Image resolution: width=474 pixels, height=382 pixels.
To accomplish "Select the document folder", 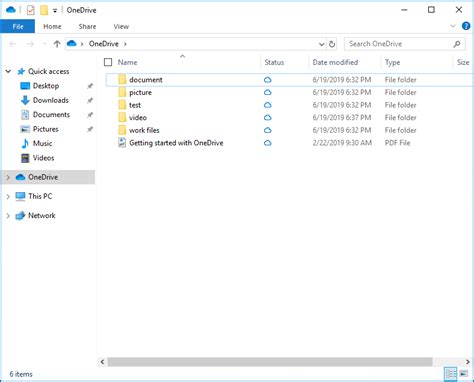I will [289, 80].
